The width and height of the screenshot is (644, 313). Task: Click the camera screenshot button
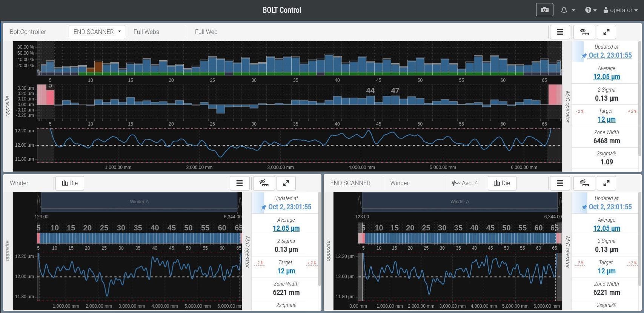pyautogui.click(x=544, y=10)
